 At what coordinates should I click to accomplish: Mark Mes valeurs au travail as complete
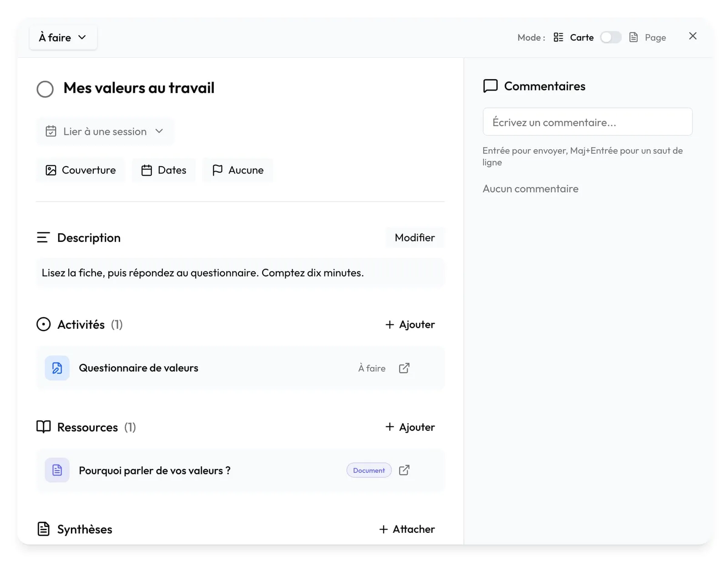(x=45, y=89)
